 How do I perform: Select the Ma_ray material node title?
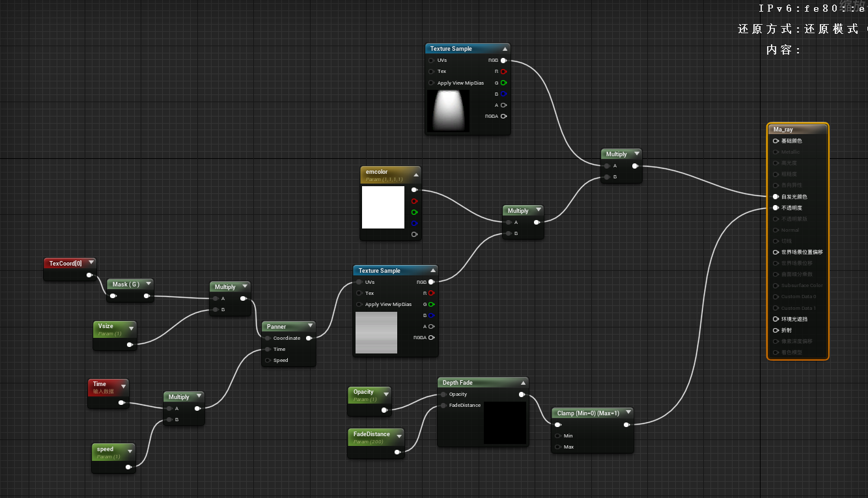click(783, 130)
